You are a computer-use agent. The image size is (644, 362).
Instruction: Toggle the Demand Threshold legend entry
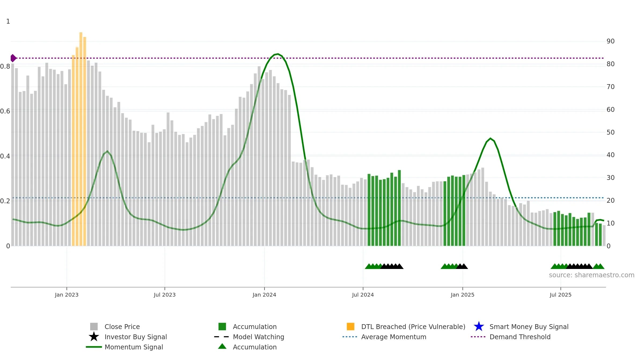click(x=520, y=337)
